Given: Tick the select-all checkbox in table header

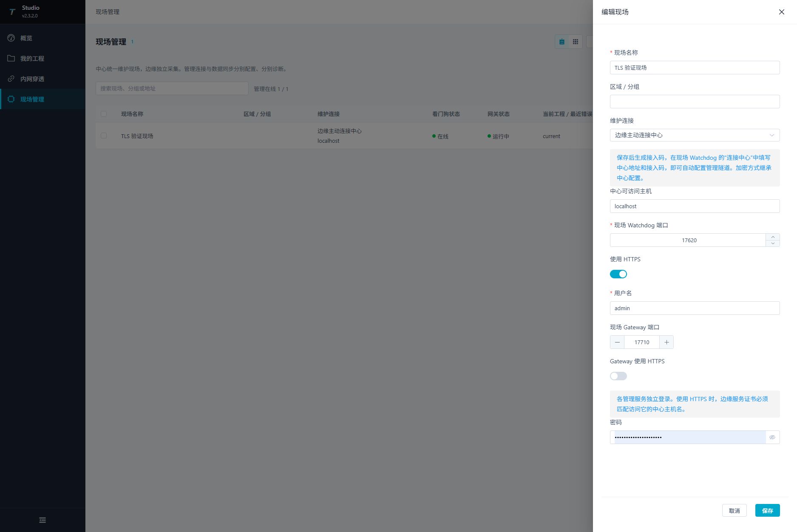Looking at the screenshot, I should (104, 114).
